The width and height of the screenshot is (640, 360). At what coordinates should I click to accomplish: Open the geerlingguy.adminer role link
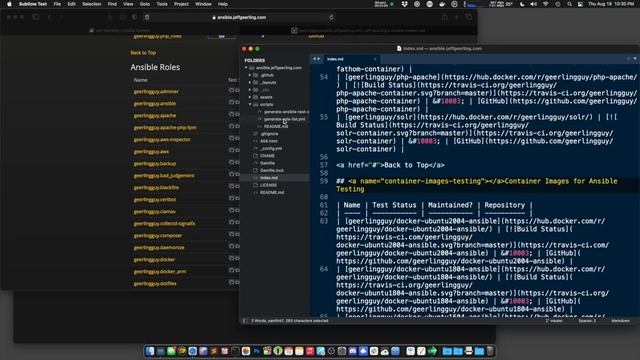point(156,91)
